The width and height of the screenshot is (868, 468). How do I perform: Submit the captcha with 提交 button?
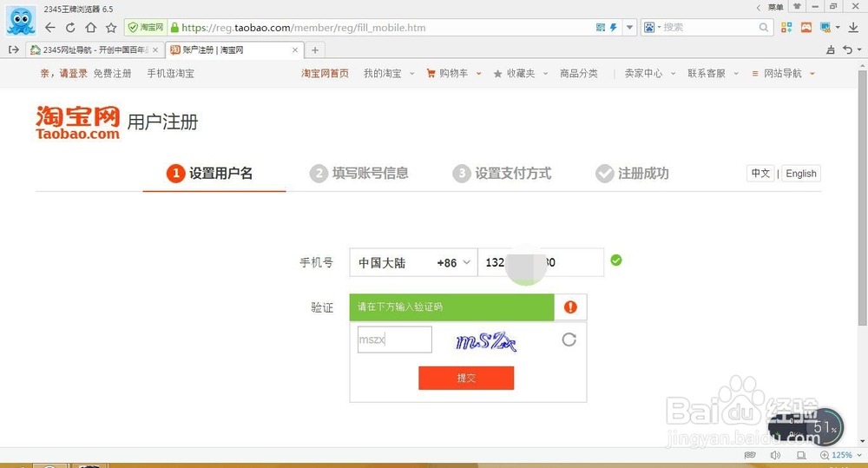tap(466, 378)
